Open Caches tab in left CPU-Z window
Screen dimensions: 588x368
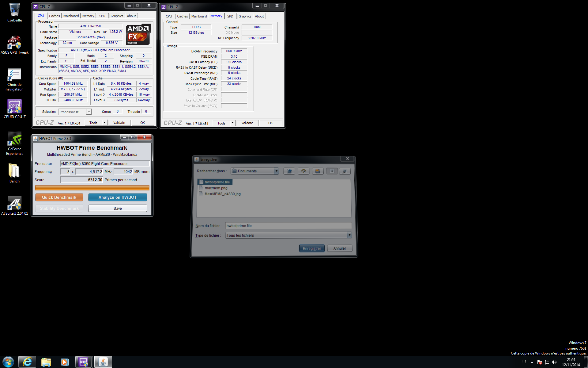(x=55, y=16)
